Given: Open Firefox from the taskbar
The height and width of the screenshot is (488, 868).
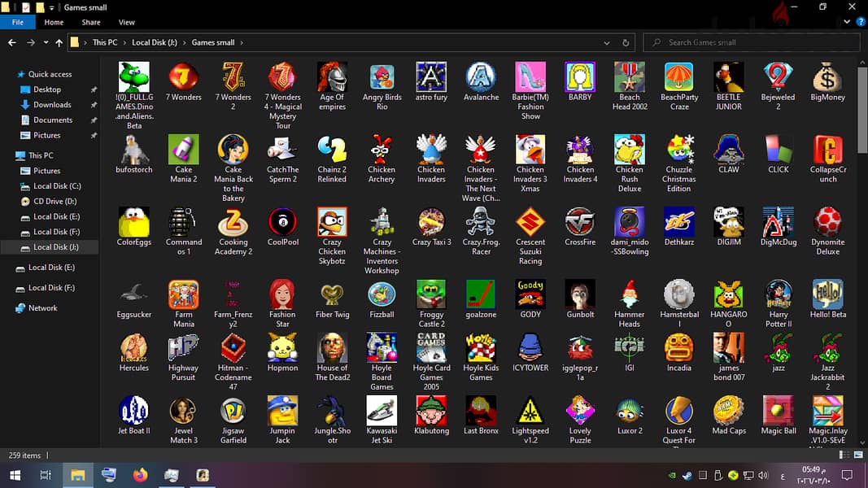Looking at the screenshot, I should pyautogui.click(x=140, y=475).
